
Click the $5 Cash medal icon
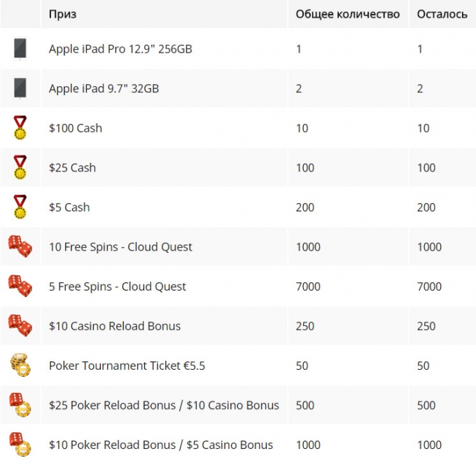click(x=20, y=207)
